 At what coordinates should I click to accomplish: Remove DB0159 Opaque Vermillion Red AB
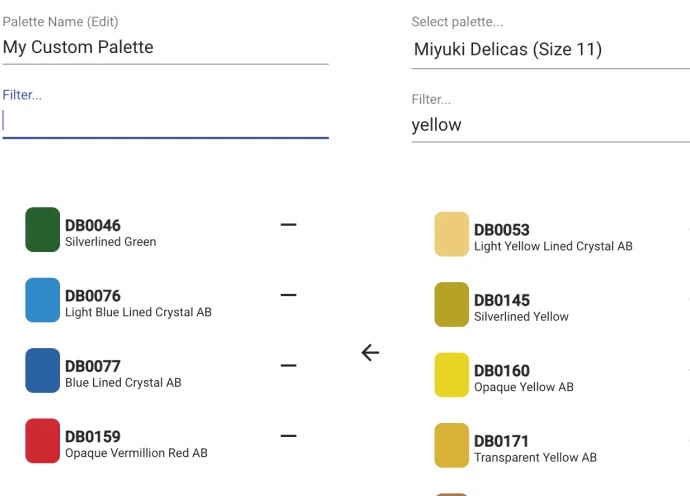(288, 436)
